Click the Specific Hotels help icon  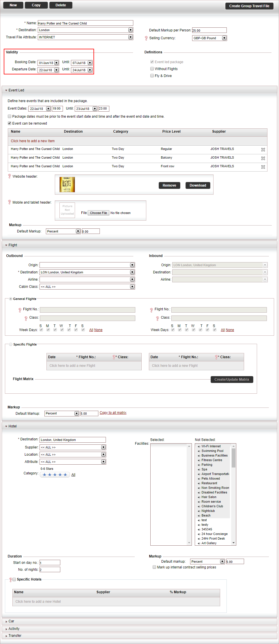11,580
